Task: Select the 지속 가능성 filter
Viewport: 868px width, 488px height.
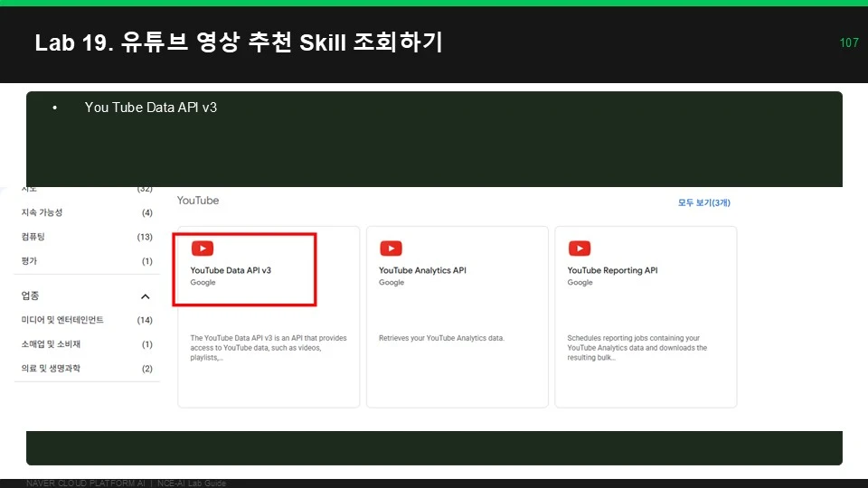Action: click(x=42, y=212)
